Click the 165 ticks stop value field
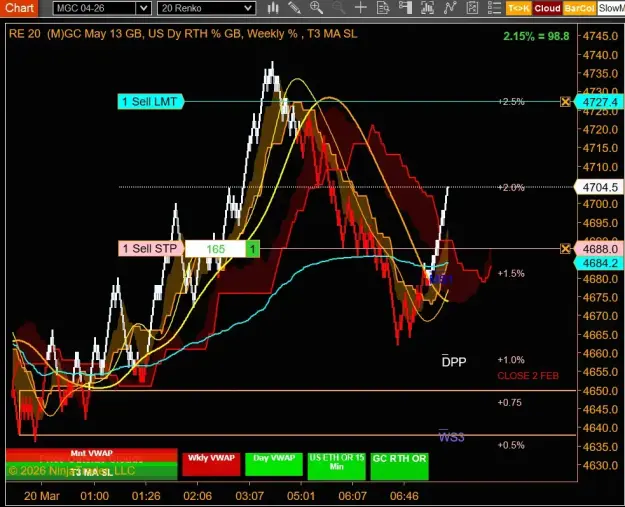Image resolution: width=625 pixels, height=507 pixels. click(215, 249)
